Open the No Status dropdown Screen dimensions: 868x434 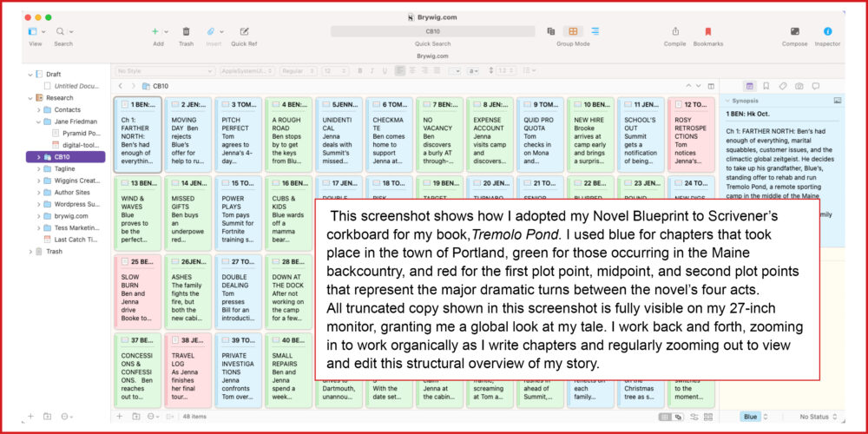point(819,417)
